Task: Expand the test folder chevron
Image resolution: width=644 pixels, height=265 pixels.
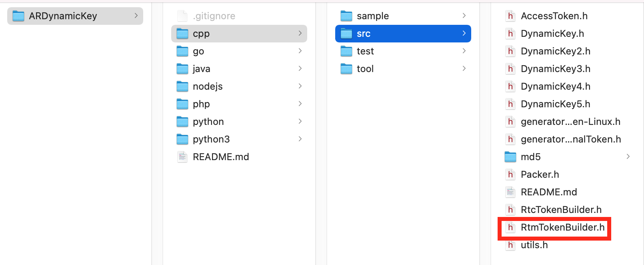Action: pyautogui.click(x=464, y=51)
